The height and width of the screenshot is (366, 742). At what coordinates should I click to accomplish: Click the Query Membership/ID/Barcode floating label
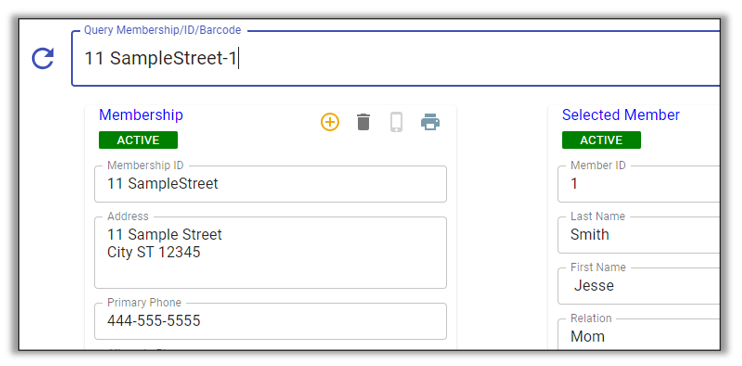pos(162,30)
